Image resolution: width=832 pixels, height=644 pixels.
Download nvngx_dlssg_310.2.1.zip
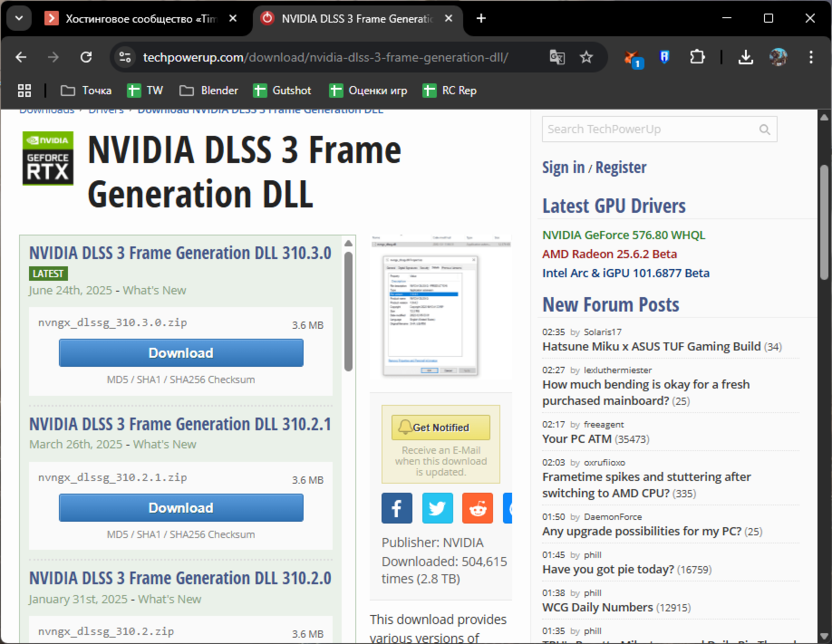coord(181,508)
